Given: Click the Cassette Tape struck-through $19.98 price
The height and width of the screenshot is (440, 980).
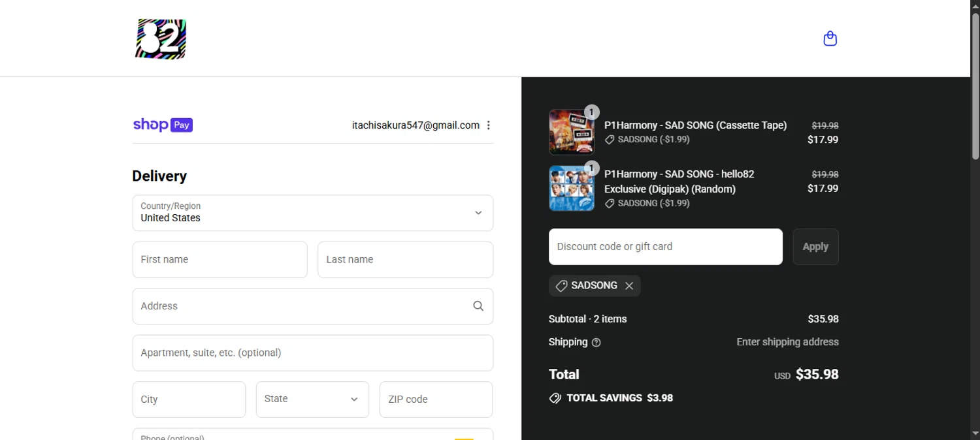Looking at the screenshot, I should click(x=825, y=125).
